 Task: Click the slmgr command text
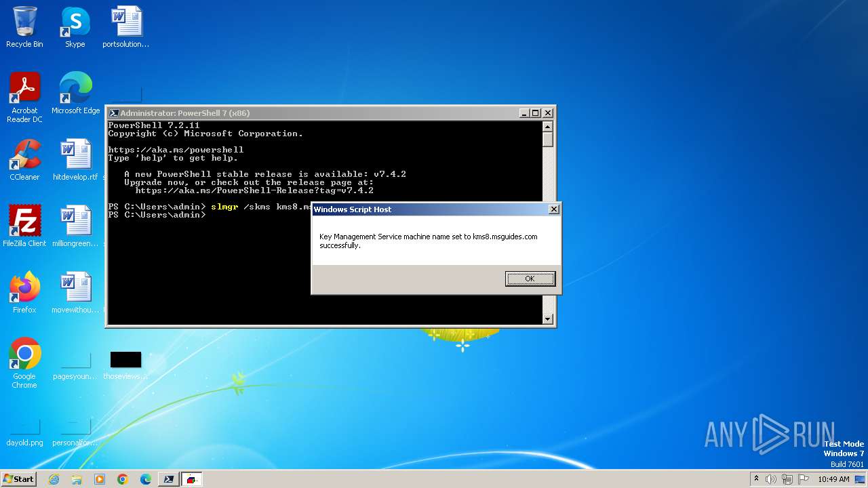point(224,207)
